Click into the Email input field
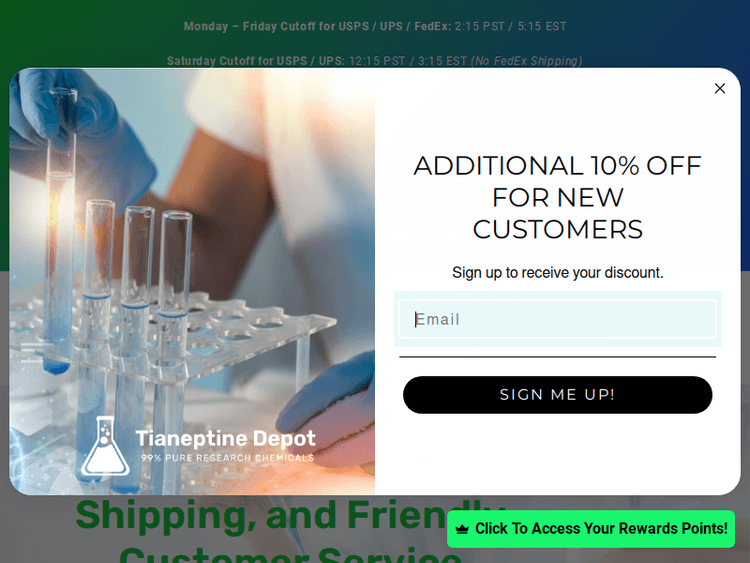Image resolution: width=750 pixels, height=563 pixels. (557, 319)
